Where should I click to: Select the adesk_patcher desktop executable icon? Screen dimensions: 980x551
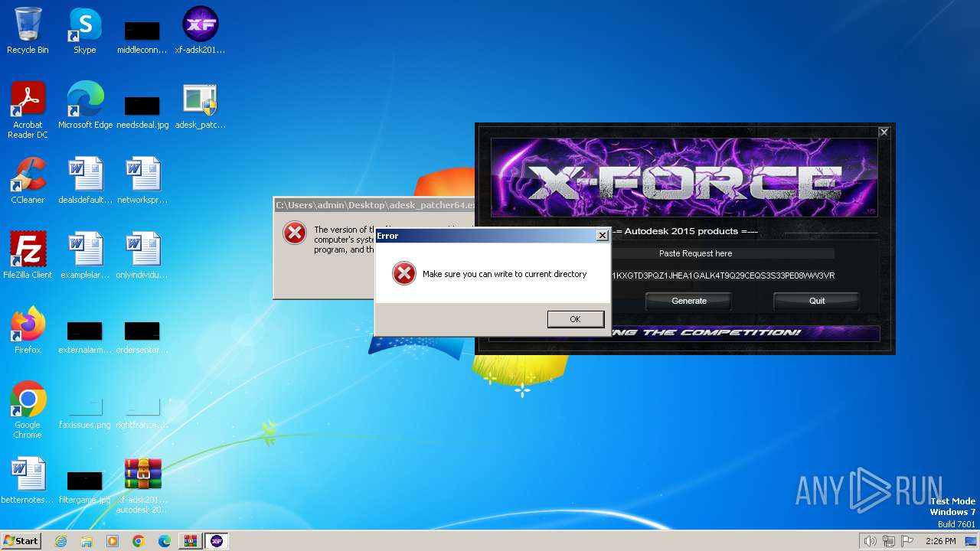tap(200, 106)
